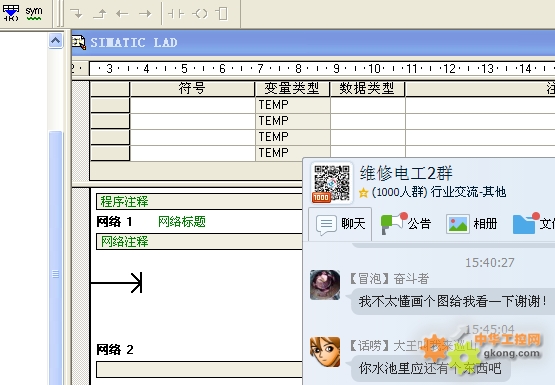555x385 pixels.
Task: Click the star icon beside 1000人群
Action: (x=364, y=192)
